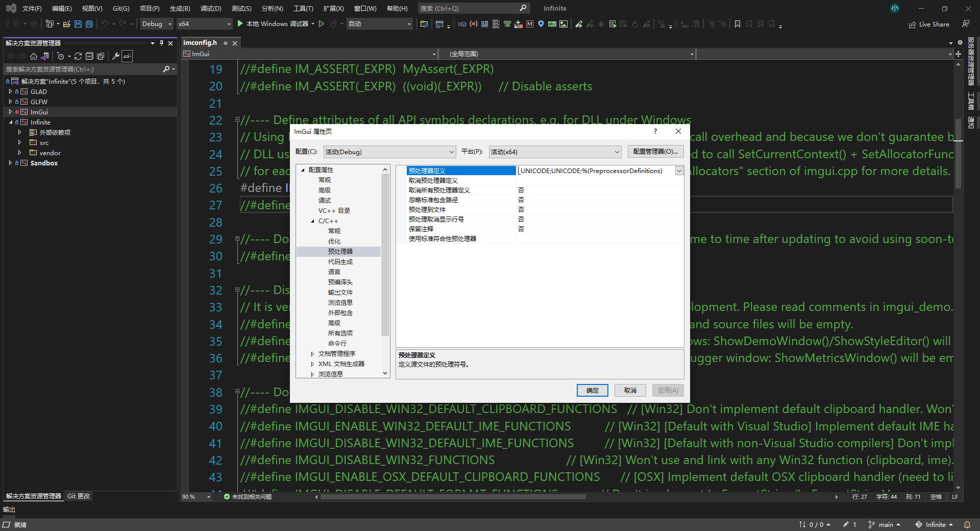Click the dialog tree vertical scrollbar
980x531 pixels.
point(385,255)
